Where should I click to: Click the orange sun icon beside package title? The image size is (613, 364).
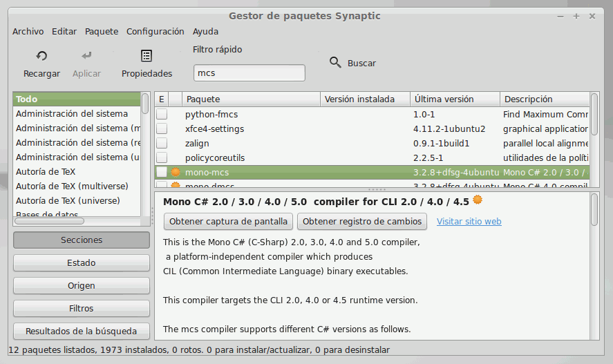[x=478, y=200]
